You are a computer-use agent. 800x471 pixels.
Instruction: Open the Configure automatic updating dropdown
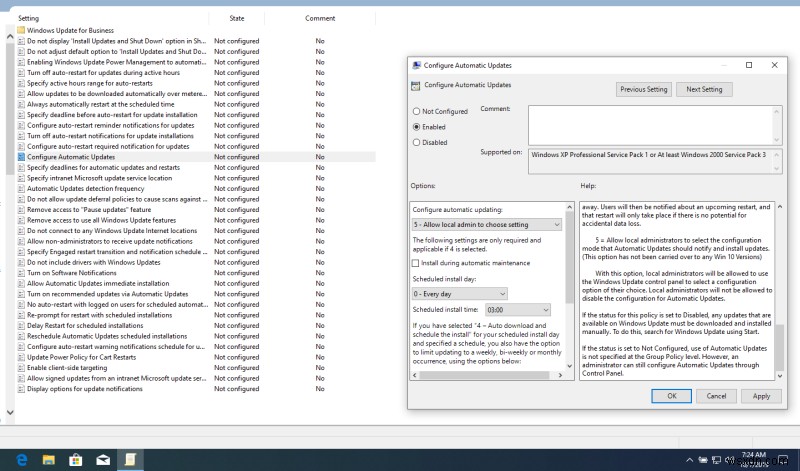click(487, 225)
